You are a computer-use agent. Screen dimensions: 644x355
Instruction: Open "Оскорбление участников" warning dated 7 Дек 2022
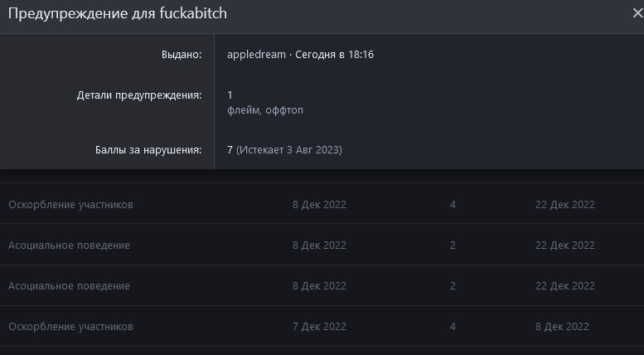pos(70,327)
